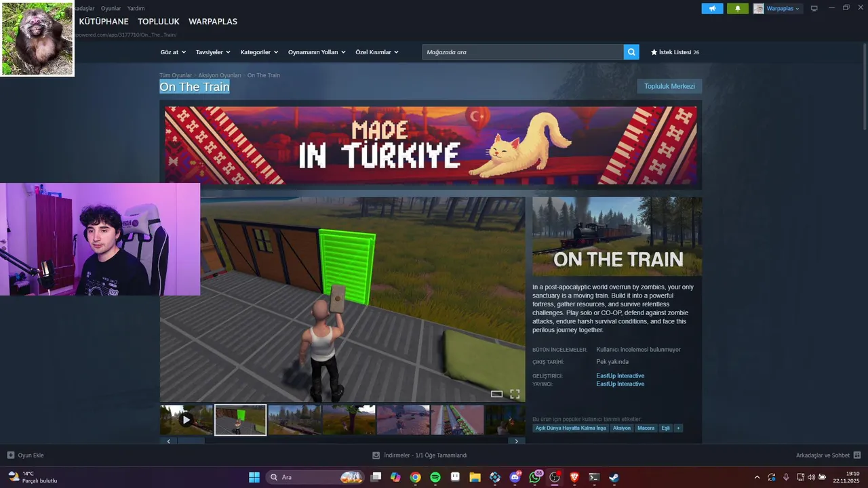Open EastUp Interactive publisher link

pyautogui.click(x=620, y=384)
